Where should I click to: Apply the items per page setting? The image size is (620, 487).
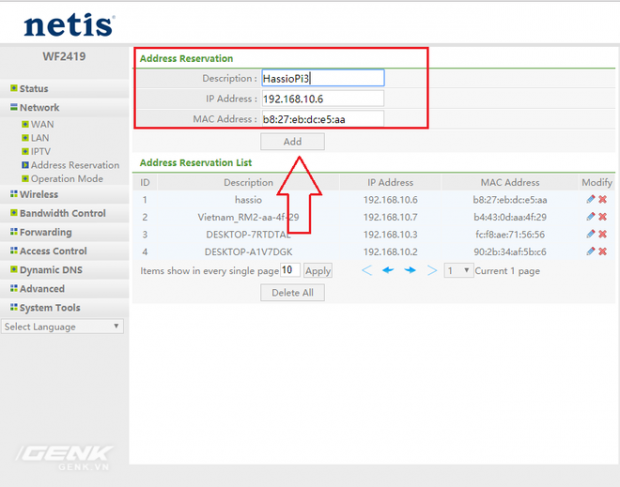(318, 271)
